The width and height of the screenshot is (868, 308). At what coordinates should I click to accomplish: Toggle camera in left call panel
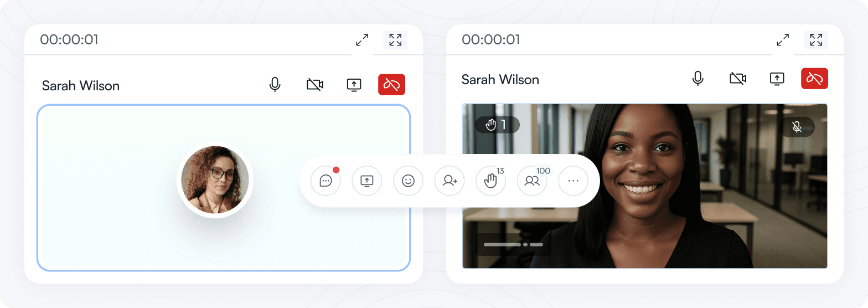click(315, 85)
